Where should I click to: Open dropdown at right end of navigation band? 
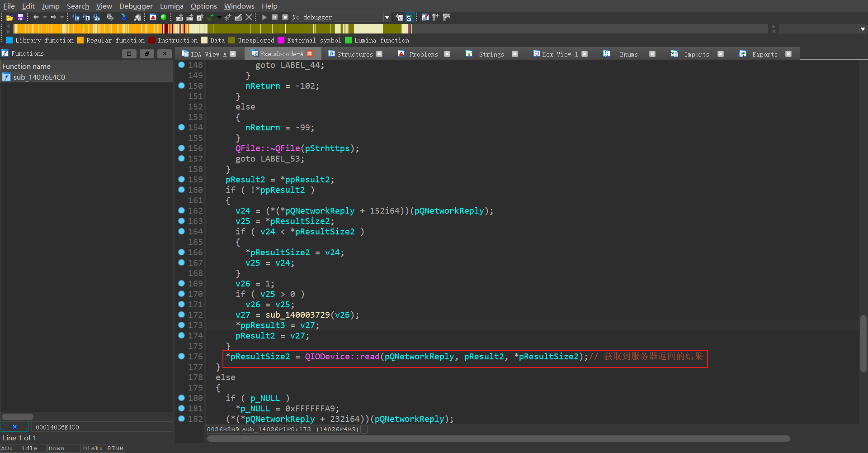(863, 29)
